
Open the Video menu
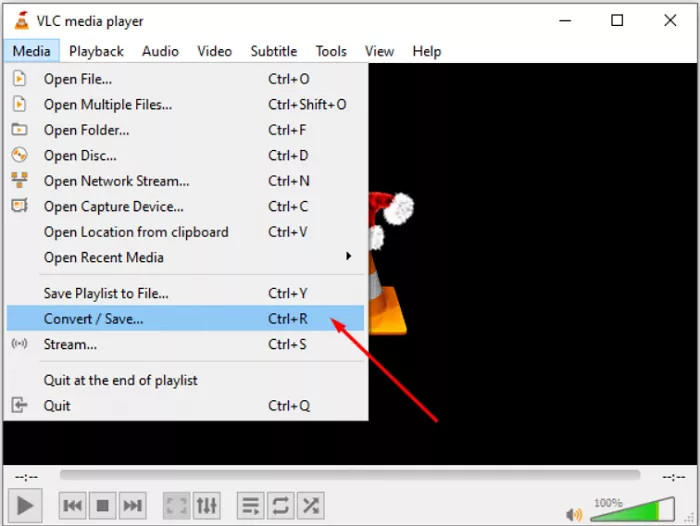point(214,51)
